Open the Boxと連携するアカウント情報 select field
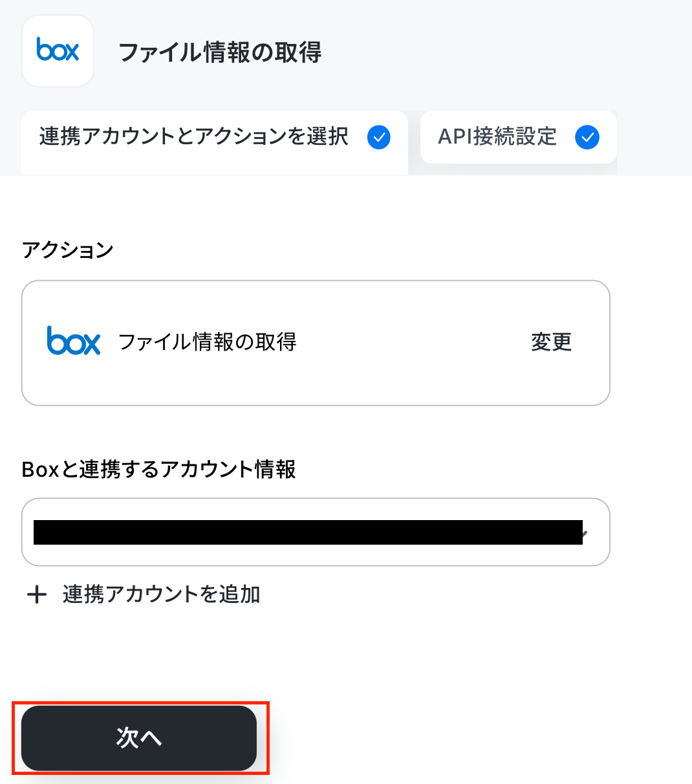Image resolution: width=692 pixels, height=784 pixels. [x=316, y=532]
